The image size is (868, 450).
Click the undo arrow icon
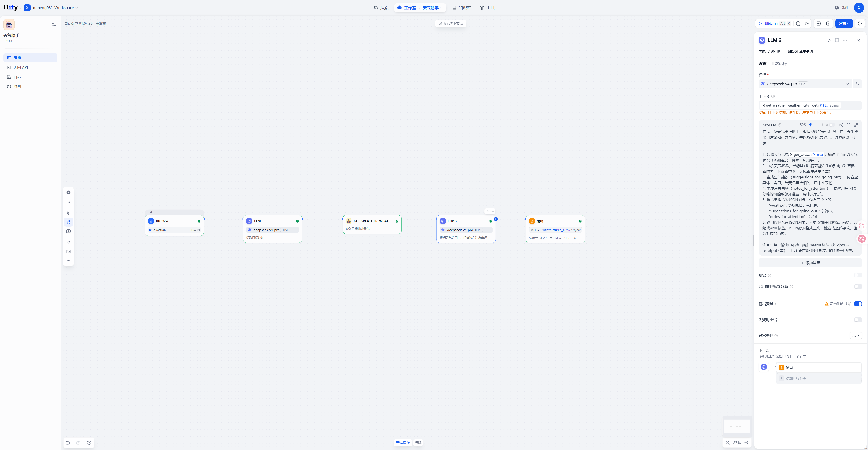(x=68, y=443)
